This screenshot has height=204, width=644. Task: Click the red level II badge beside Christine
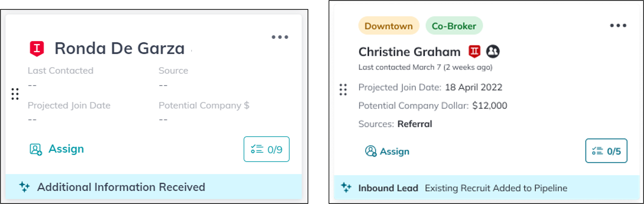click(x=474, y=52)
